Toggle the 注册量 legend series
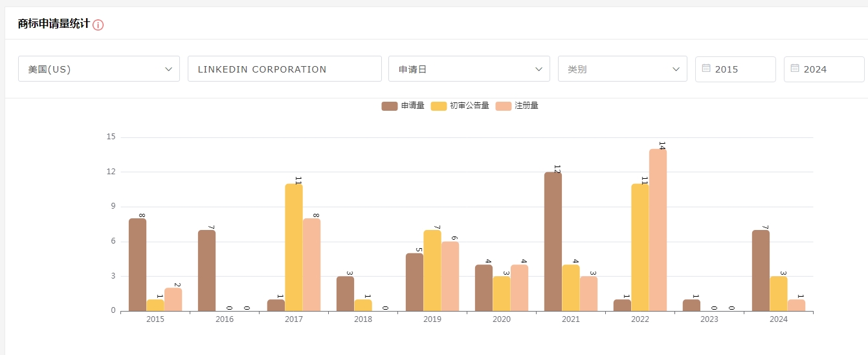Screen dimensions: 868x355 (517, 106)
